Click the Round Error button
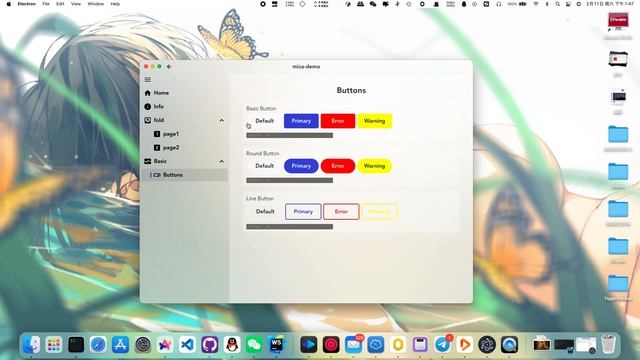This screenshot has height=360, width=640. point(338,166)
